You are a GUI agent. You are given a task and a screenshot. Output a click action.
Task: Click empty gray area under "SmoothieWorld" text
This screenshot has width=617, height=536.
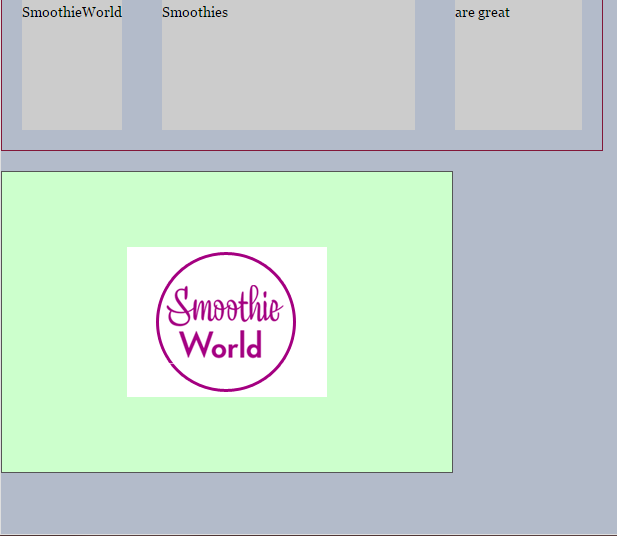coord(72,80)
